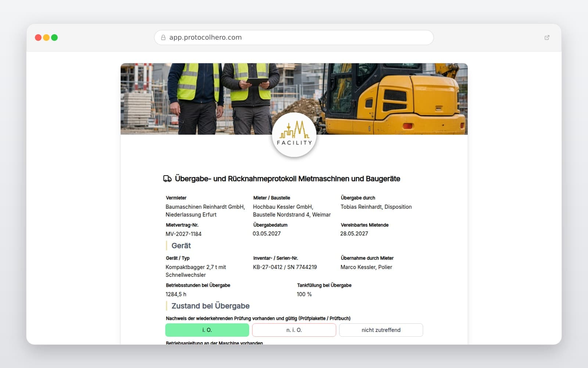The image size is (588, 368).
Task: Click the value 'Kompaktbagger 2,7 t mit Schnellwechsler'
Action: pos(196,271)
